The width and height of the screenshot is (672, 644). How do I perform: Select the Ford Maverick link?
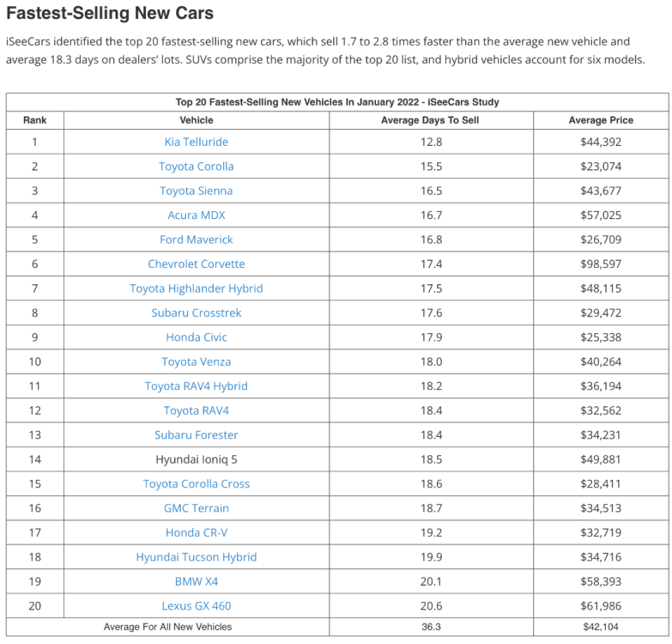coord(196,240)
